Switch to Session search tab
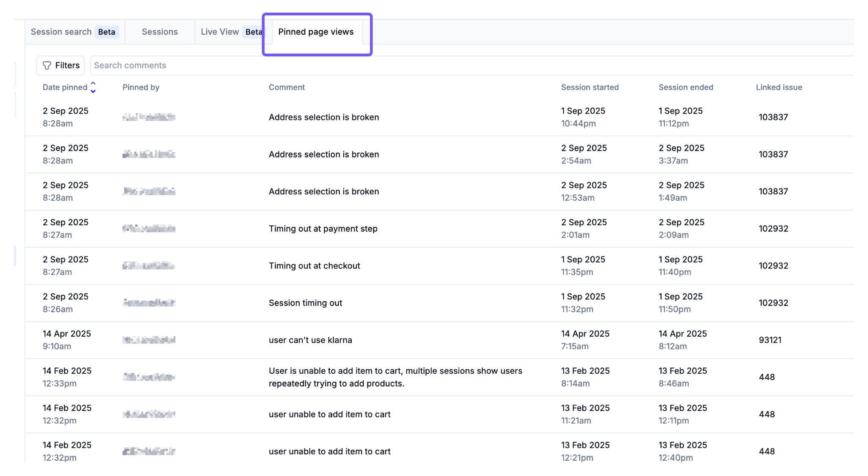 pyautogui.click(x=61, y=32)
